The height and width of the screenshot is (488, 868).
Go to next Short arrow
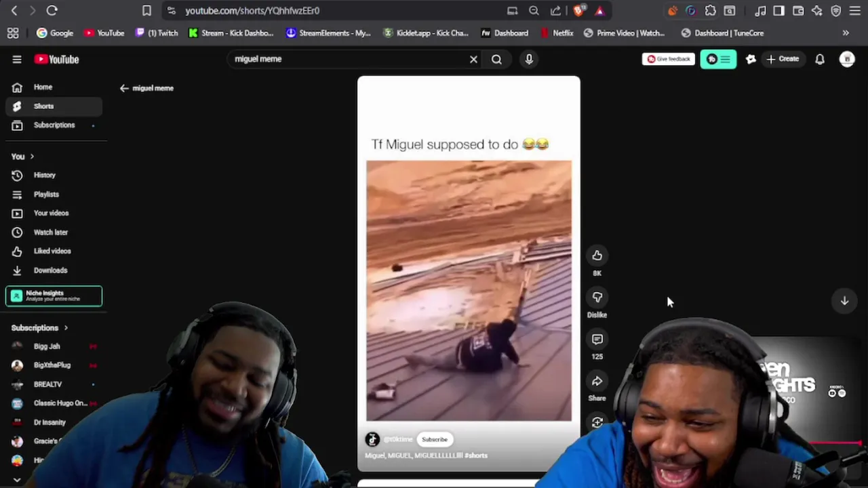pos(844,300)
